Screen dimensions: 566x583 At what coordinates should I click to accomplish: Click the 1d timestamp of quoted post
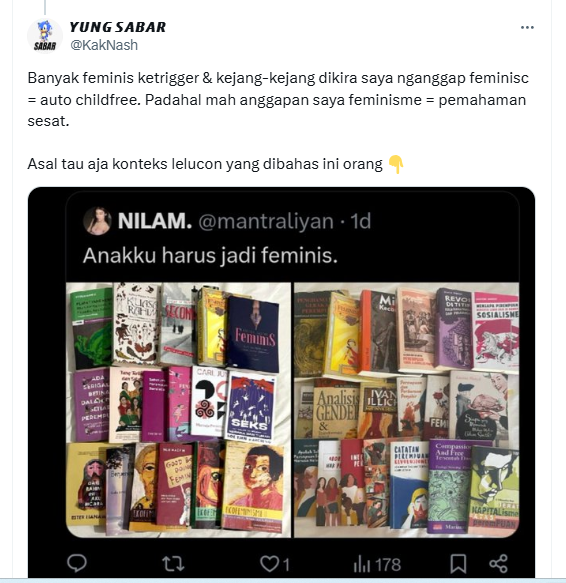coord(361,221)
